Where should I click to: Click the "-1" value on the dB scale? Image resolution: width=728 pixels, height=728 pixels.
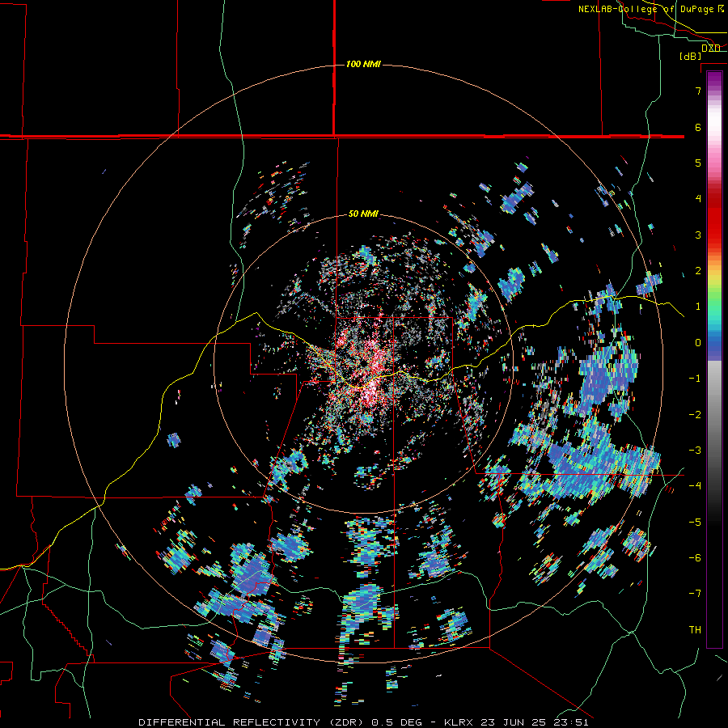[695, 379]
